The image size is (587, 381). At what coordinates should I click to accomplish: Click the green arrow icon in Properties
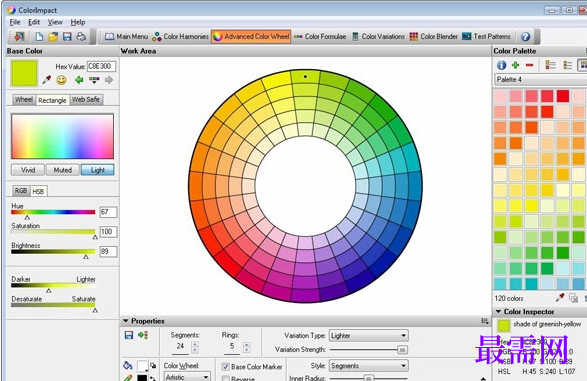pos(143,335)
